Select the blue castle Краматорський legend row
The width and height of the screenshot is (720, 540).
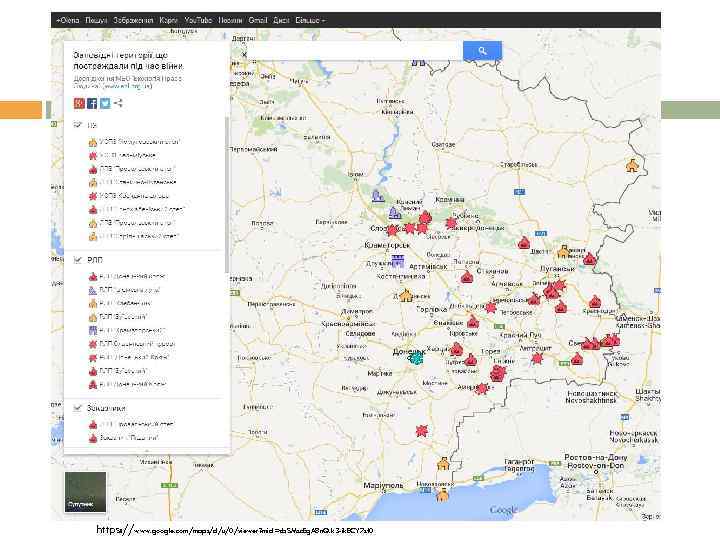pos(126,330)
